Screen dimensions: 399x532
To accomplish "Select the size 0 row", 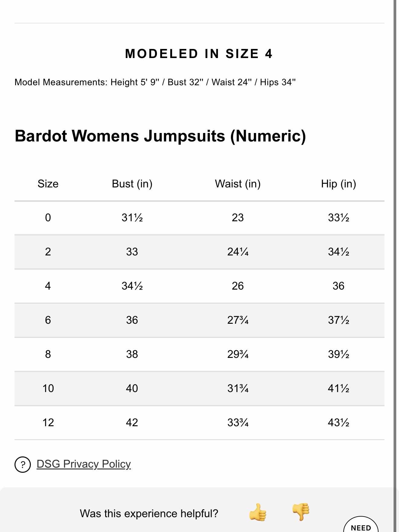I will coord(199,218).
